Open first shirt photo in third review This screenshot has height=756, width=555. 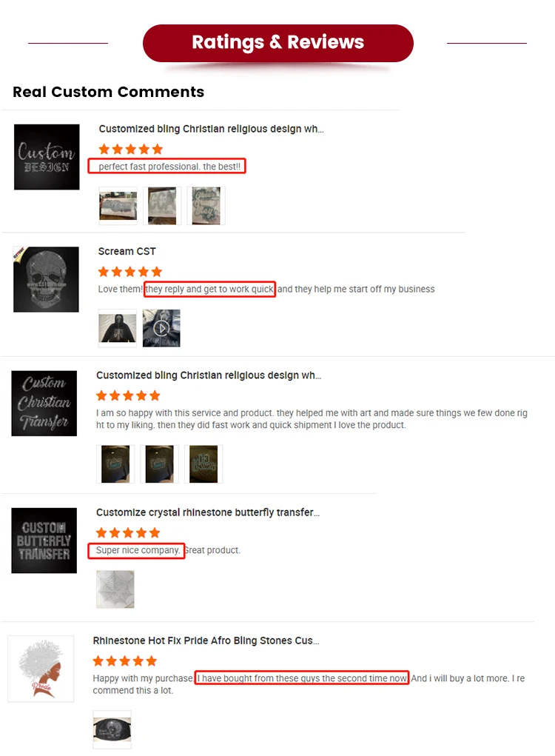click(115, 464)
